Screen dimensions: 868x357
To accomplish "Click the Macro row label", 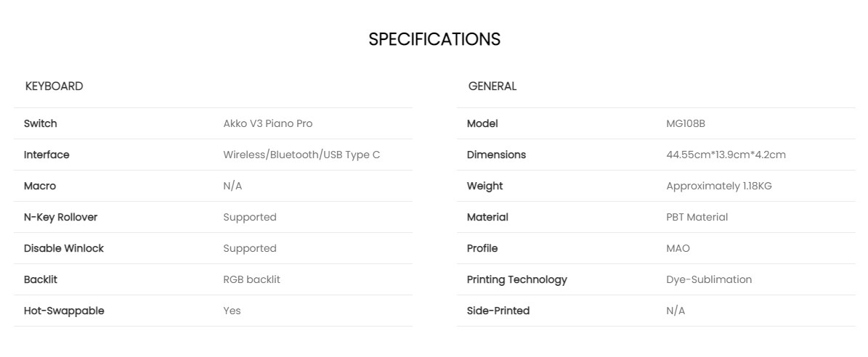I will click(x=39, y=186).
